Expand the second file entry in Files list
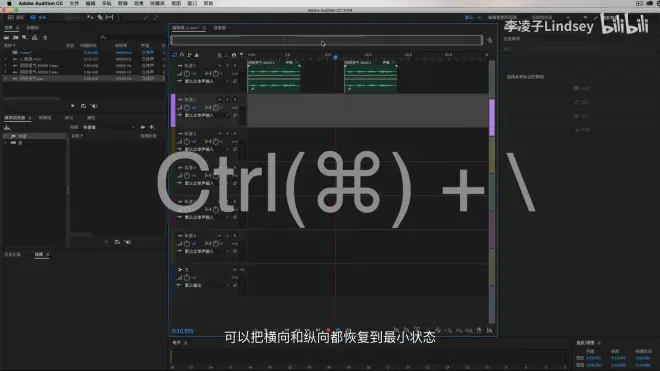The image size is (660, 371). point(5,59)
